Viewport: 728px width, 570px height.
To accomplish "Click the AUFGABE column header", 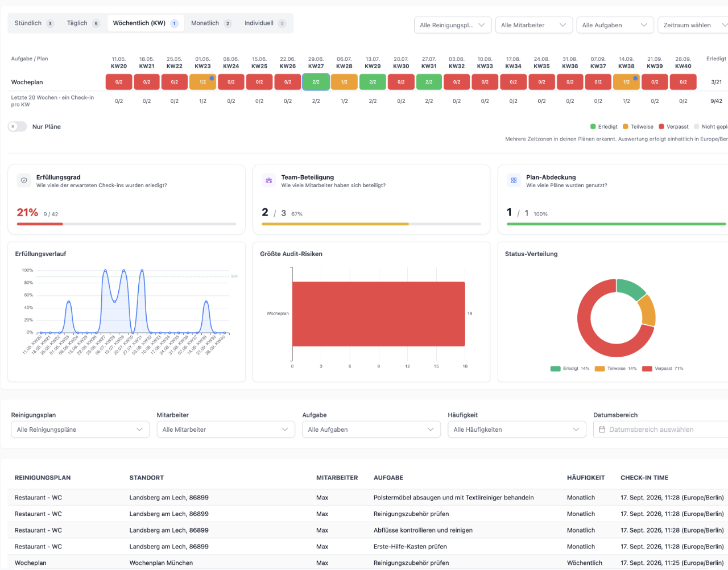I will click(388, 478).
